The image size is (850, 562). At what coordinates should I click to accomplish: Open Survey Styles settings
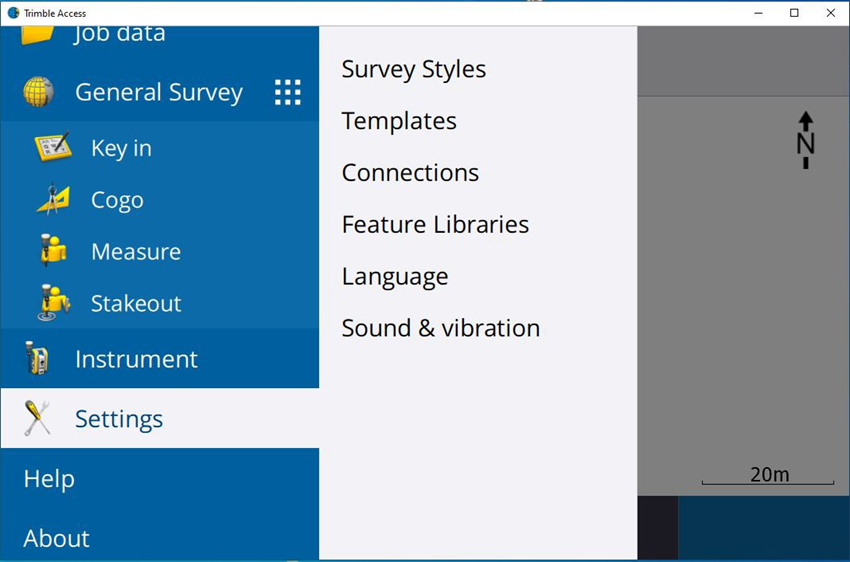[413, 69]
